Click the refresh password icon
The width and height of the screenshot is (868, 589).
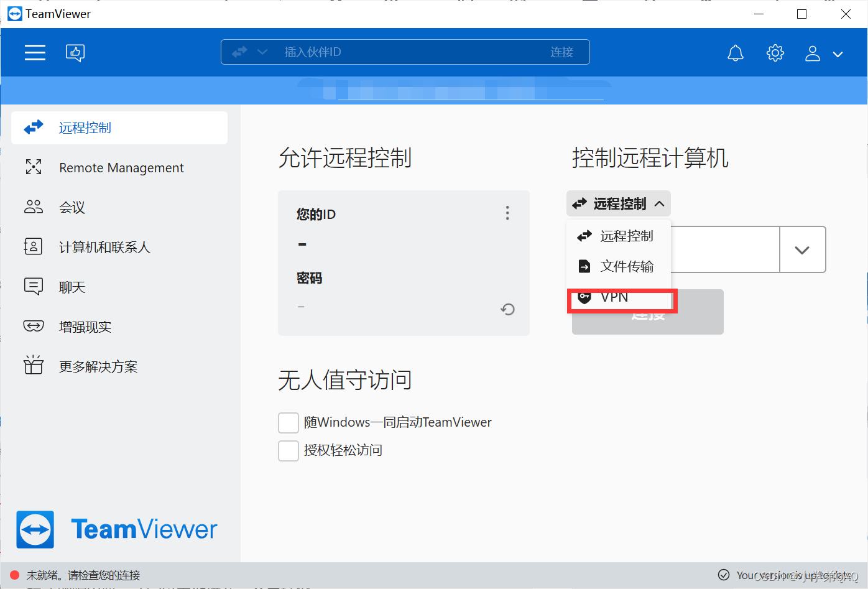pyautogui.click(x=507, y=309)
